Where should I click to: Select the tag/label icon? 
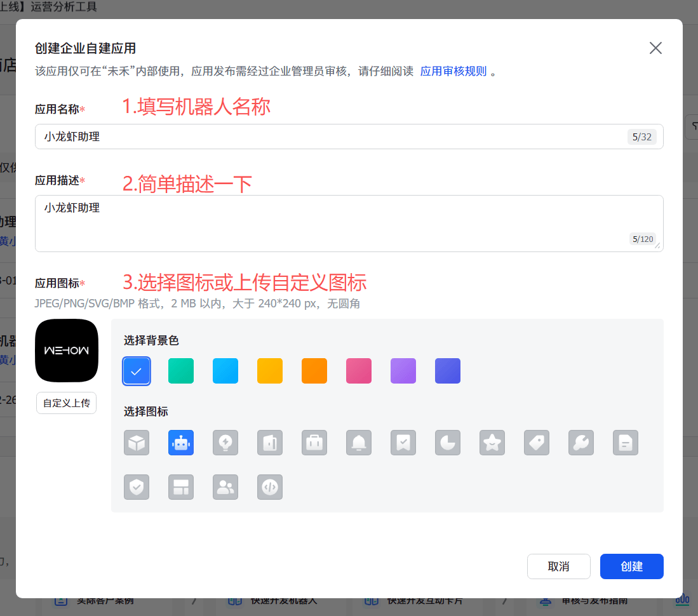pos(537,443)
